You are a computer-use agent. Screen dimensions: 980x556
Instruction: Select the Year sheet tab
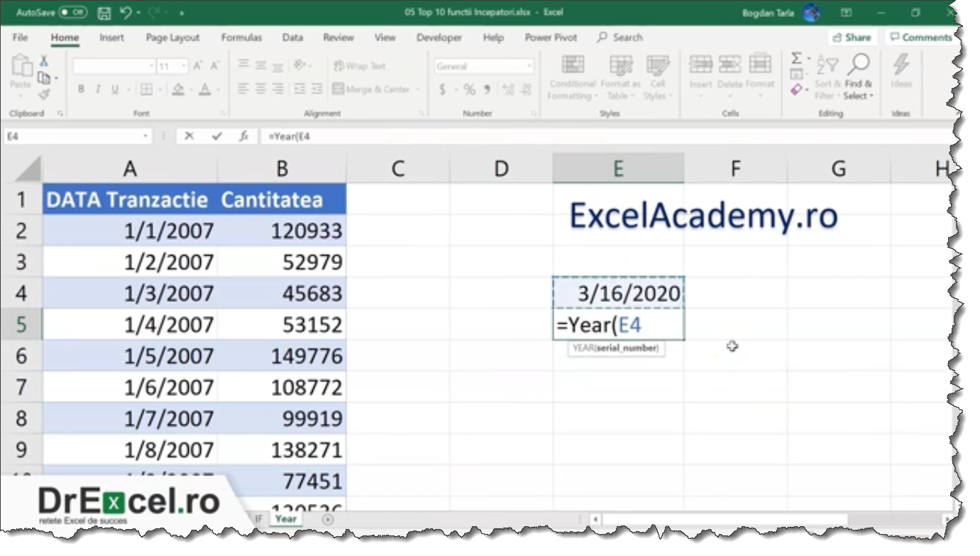pos(286,519)
